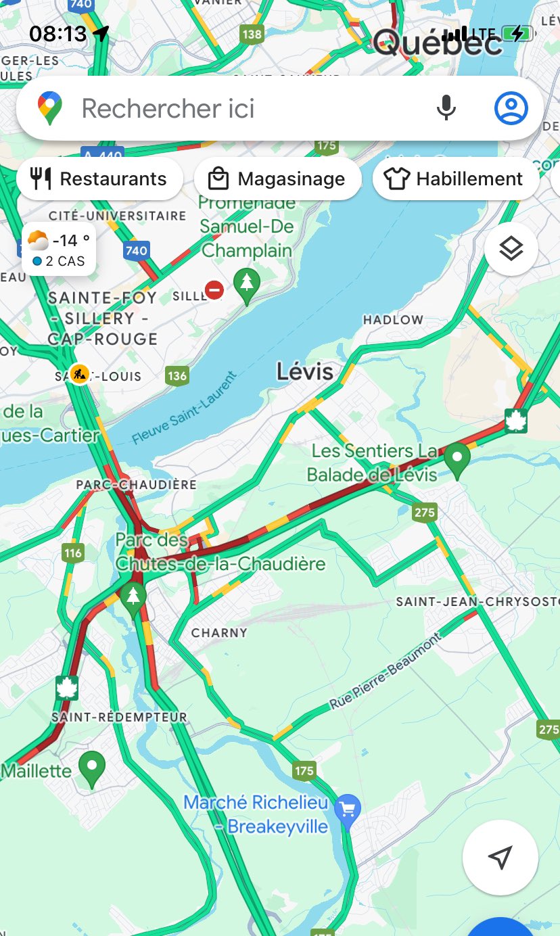
Task: Open the account profile icon
Action: click(x=511, y=108)
